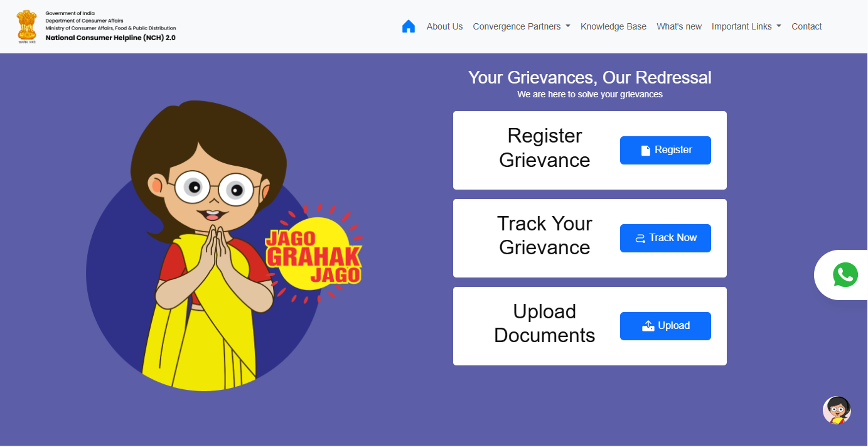The image size is (868, 447).
Task: Open the About Us page
Action: pyautogui.click(x=444, y=26)
